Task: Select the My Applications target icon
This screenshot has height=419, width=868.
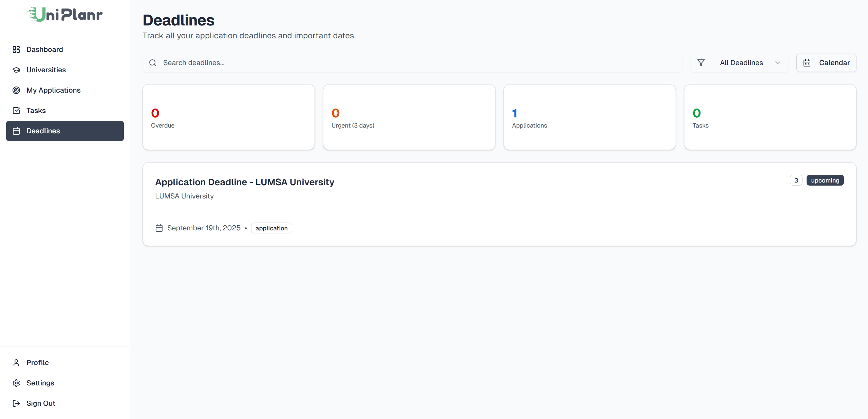Action: point(16,90)
